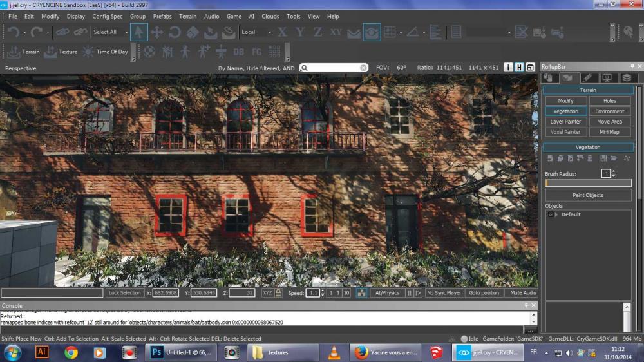Activate the Rotate object tool
644x362 pixels.
tap(175, 32)
